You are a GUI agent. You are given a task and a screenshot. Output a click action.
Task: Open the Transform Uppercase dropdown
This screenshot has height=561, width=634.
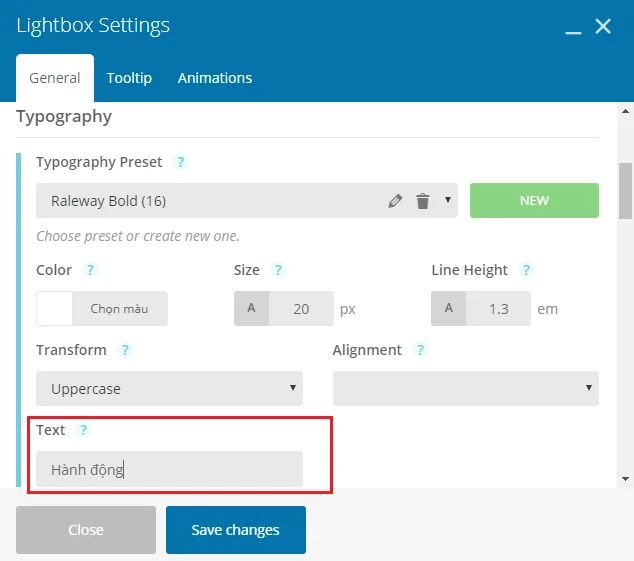[169, 389]
